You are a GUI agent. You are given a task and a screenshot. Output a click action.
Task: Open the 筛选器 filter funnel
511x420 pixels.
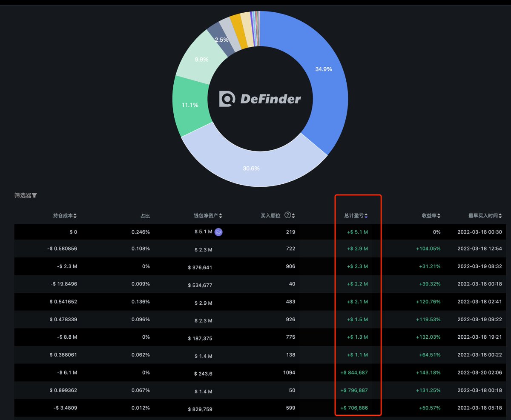click(34, 195)
